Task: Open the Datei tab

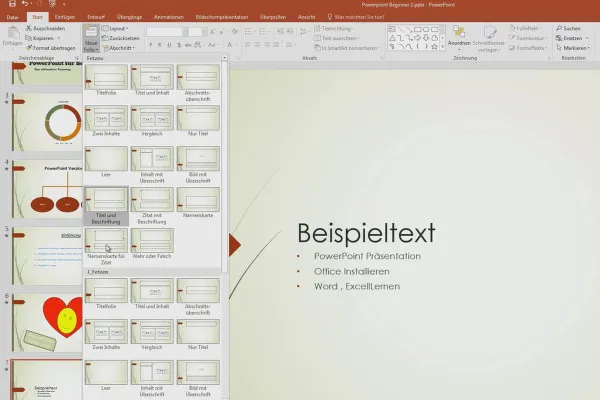Action: pyautogui.click(x=12, y=17)
